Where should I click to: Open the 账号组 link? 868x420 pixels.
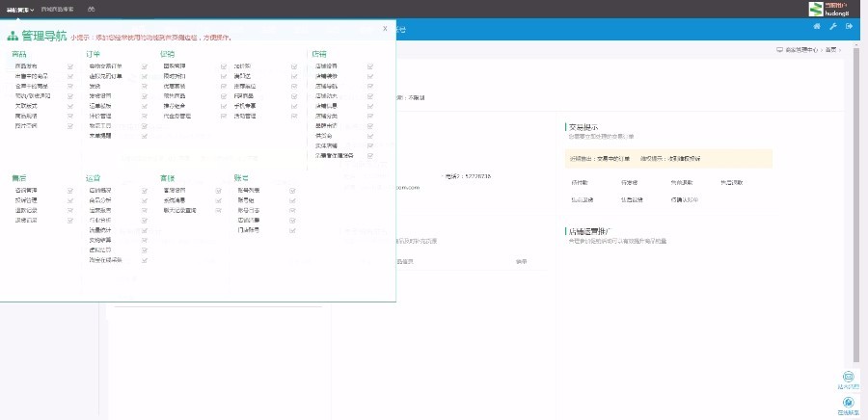tap(246, 200)
